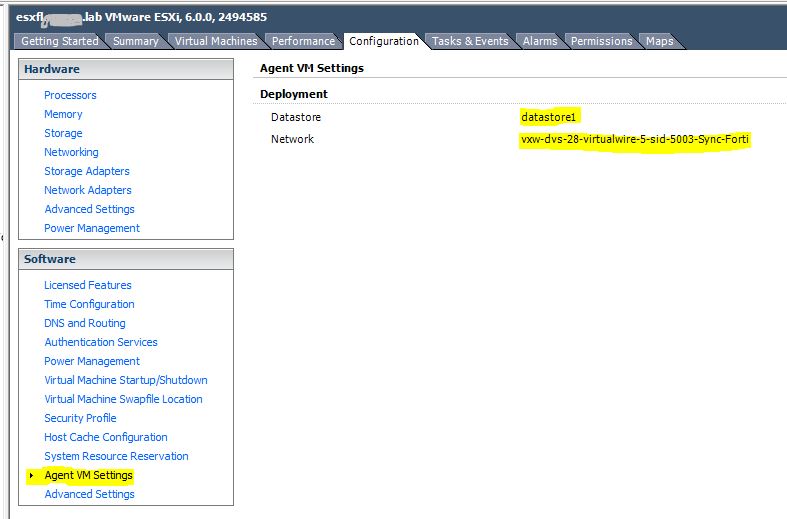Open the Tasks & Events tab
787x519 pixels.
click(470, 41)
